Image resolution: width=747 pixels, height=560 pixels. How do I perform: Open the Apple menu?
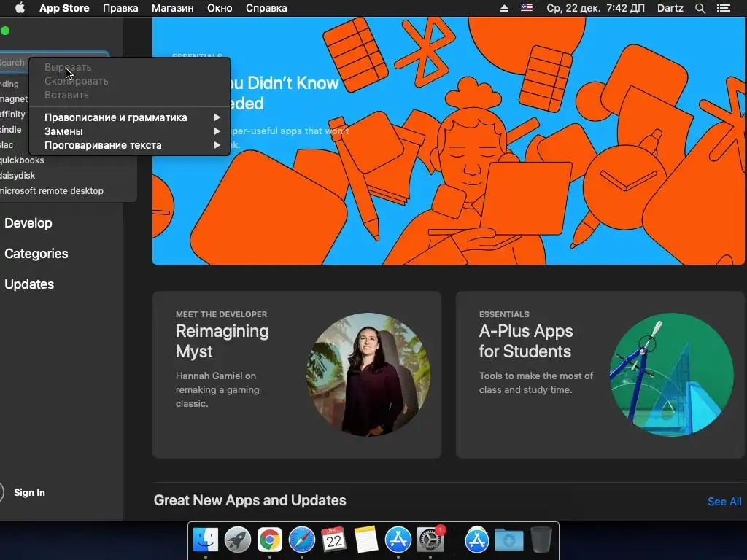pos(20,8)
